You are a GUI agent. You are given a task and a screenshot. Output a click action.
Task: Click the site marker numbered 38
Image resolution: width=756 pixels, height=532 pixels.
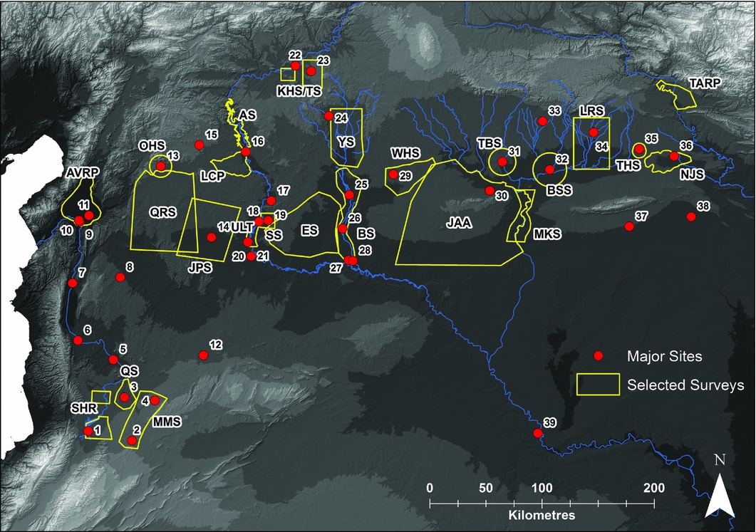pos(690,217)
